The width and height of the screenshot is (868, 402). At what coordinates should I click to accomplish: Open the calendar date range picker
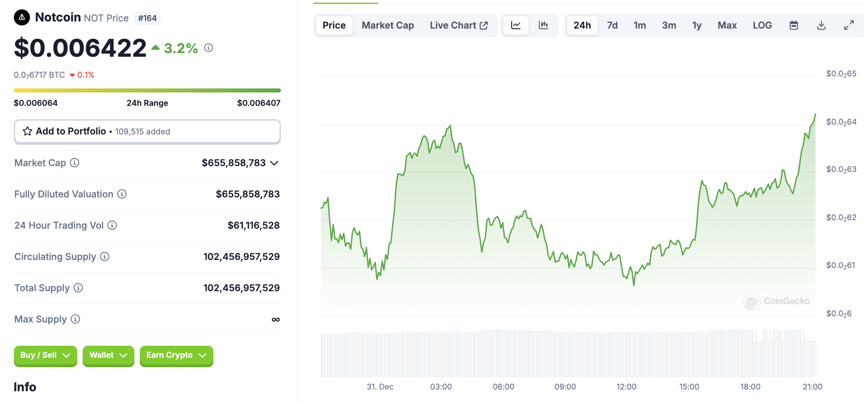pyautogui.click(x=794, y=25)
